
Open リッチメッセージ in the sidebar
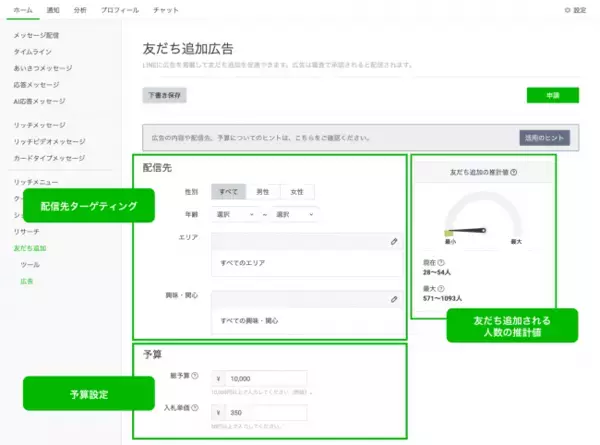coord(40,125)
